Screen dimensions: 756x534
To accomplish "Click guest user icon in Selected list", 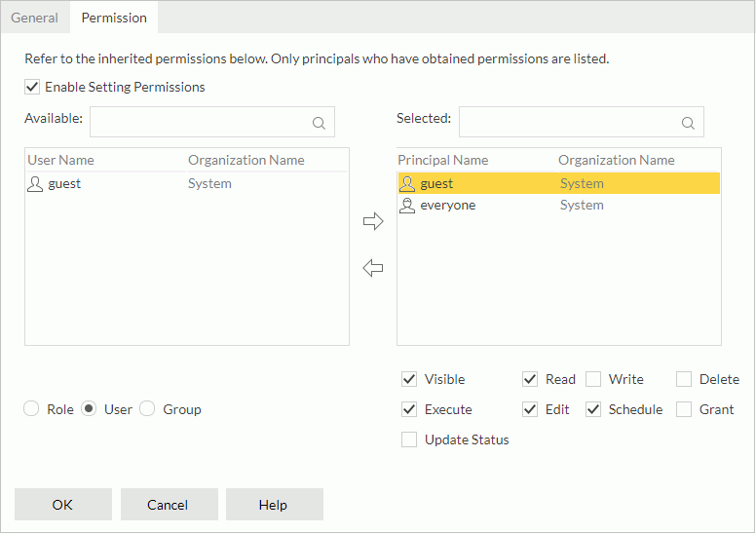I will coord(408,183).
